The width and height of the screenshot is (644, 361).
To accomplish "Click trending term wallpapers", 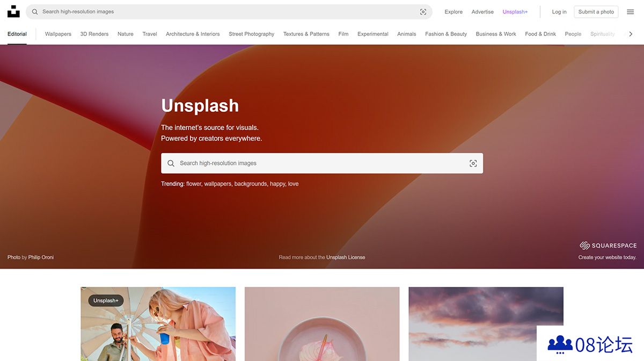I will 218,184.
